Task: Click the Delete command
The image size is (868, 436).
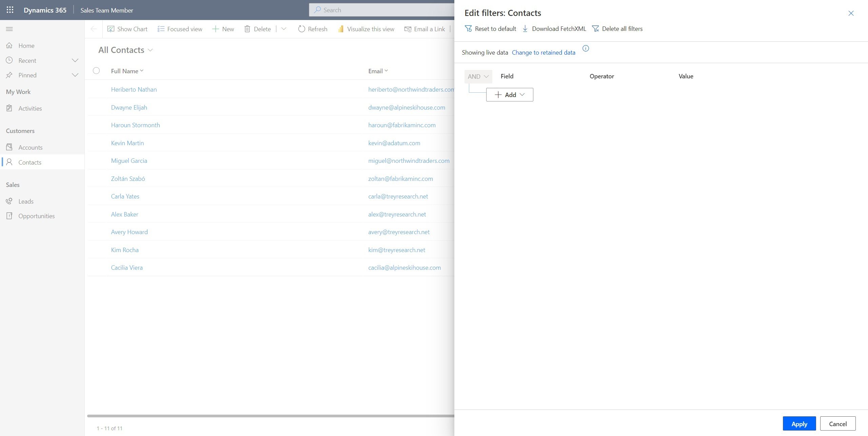Action: (x=258, y=29)
